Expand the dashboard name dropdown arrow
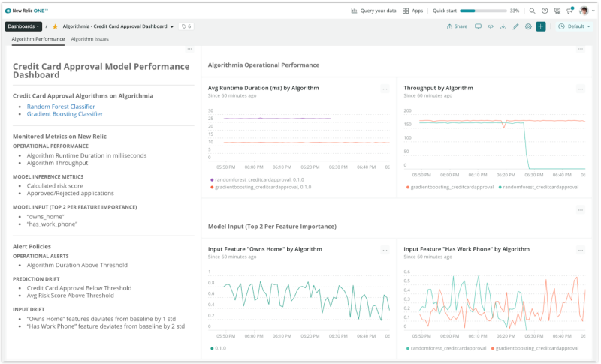 coord(172,26)
